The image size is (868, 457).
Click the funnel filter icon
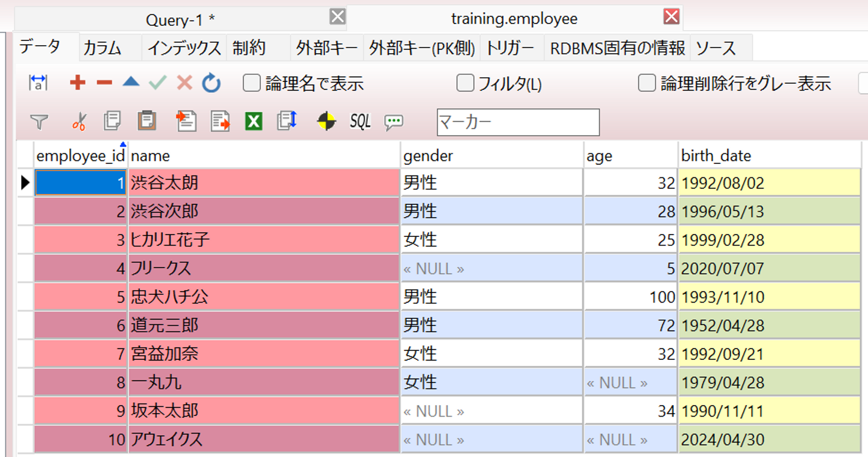pyautogui.click(x=39, y=122)
